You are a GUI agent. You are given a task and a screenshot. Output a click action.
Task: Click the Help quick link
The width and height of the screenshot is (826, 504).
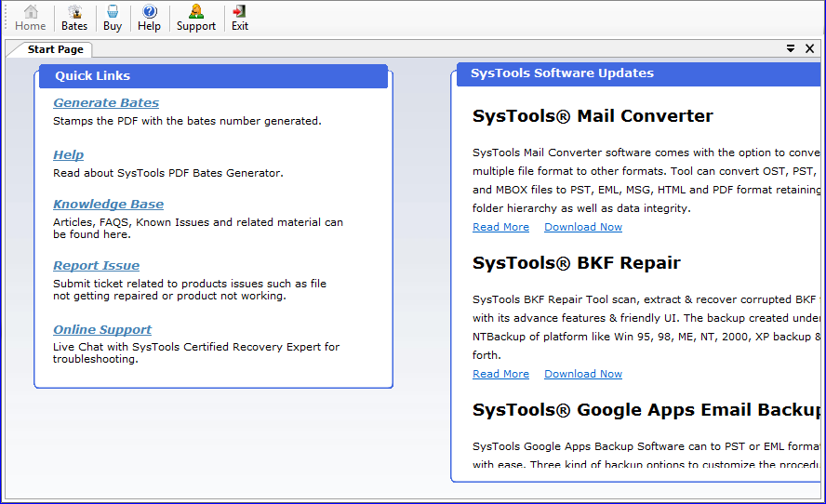(x=69, y=155)
